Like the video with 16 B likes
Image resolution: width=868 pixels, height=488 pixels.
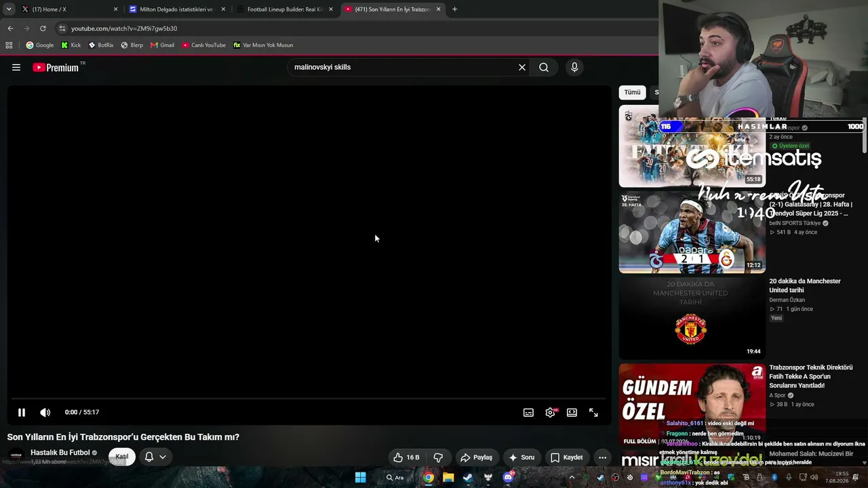point(406,457)
